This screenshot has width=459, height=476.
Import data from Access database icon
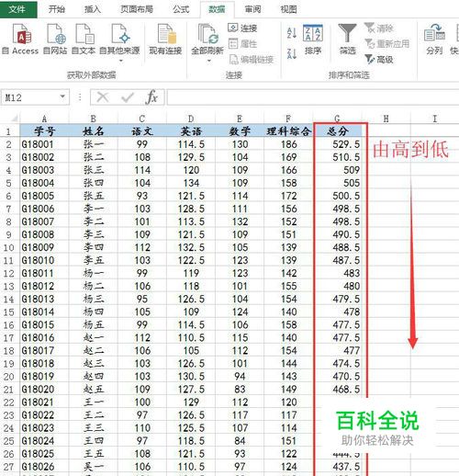click(x=21, y=34)
